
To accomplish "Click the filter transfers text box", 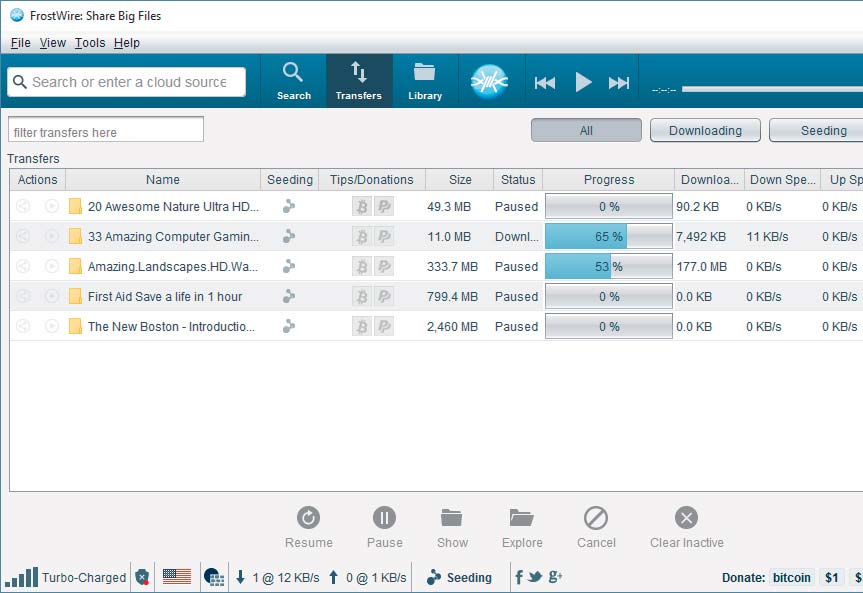I will (x=106, y=129).
